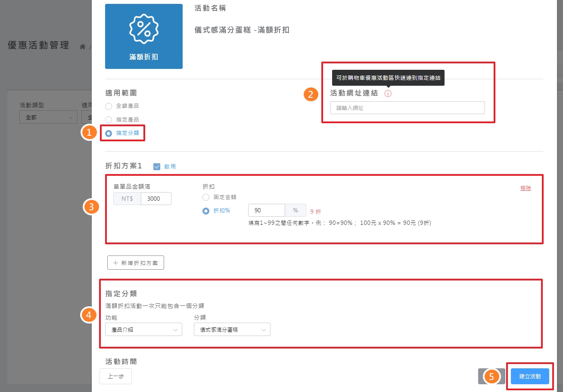Click the blue 建立活動 button
563x392 pixels.
(x=529, y=376)
